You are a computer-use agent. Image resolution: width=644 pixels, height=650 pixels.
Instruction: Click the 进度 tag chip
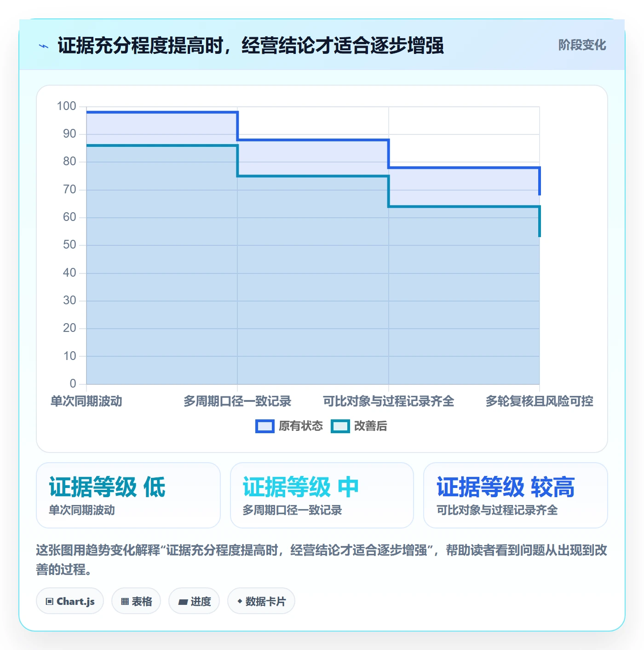(194, 601)
